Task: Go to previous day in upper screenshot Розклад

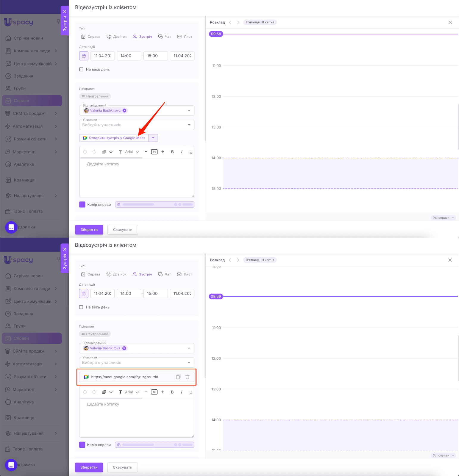Action: click(x=230, y=22)
